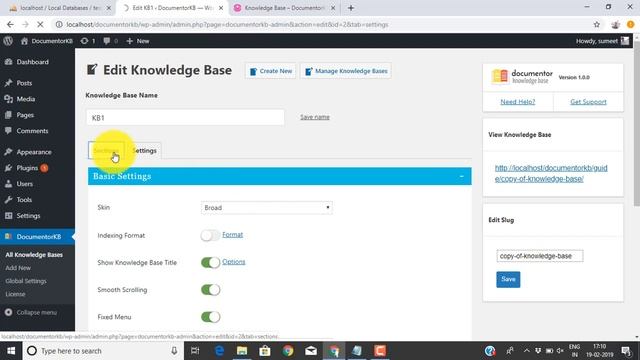Open the orange Camtasia taskbar icon

380,351
